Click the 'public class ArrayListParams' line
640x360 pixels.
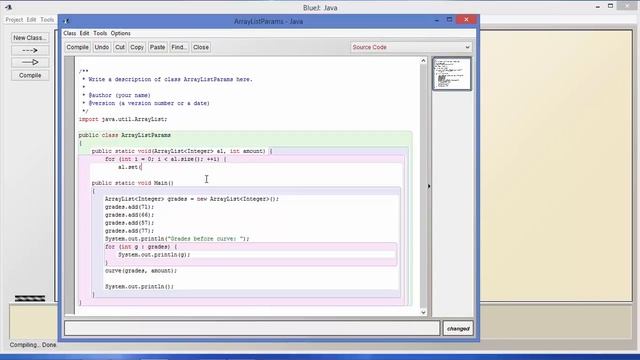(124, 135)
